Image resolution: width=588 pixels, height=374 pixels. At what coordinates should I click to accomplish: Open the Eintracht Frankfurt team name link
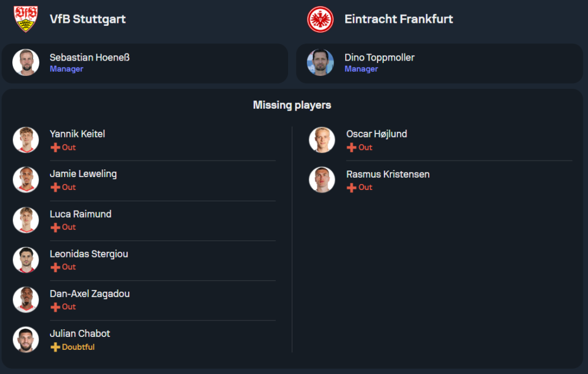(399, 19)
